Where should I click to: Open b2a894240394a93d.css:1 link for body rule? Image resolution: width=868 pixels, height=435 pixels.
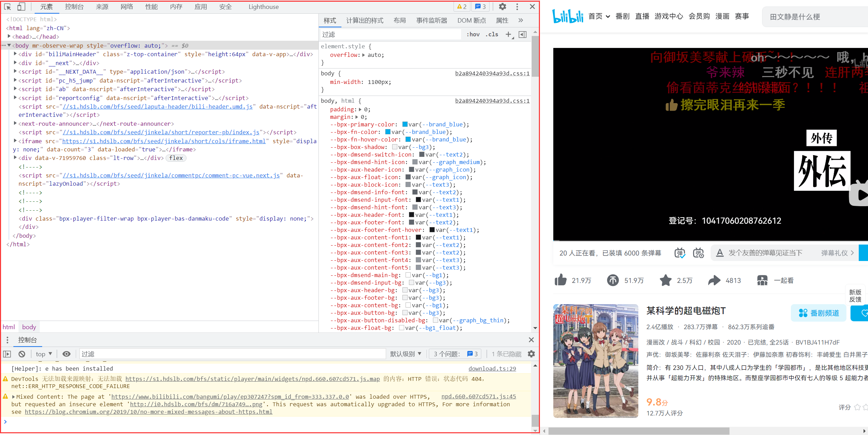click(492, 73)
